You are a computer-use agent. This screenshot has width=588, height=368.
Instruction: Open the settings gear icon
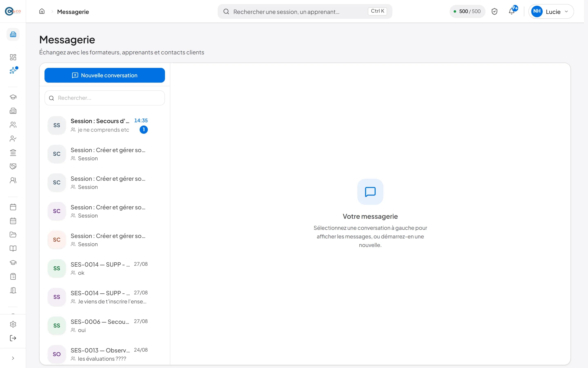point(13,324)
